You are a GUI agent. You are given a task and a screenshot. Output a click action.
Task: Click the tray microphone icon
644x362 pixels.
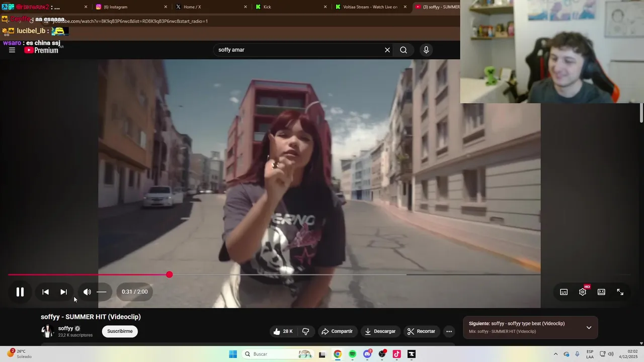pos(577,354)
